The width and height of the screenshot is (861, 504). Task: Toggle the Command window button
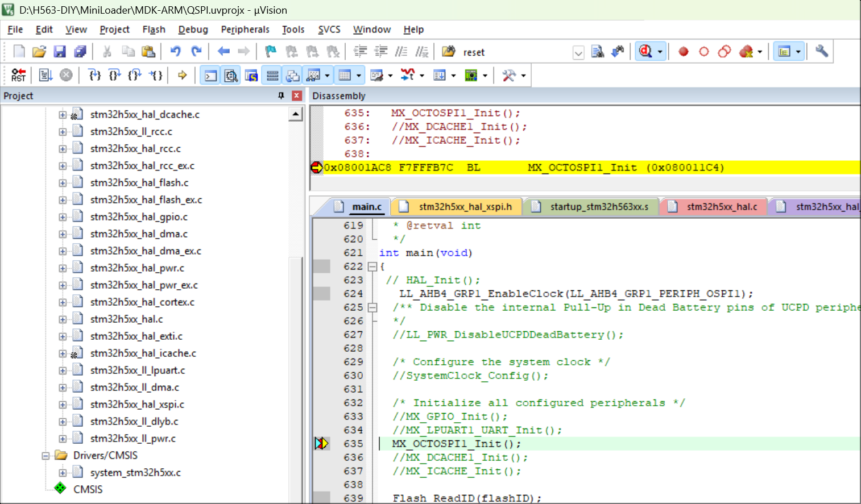click(x=211, y=75)
